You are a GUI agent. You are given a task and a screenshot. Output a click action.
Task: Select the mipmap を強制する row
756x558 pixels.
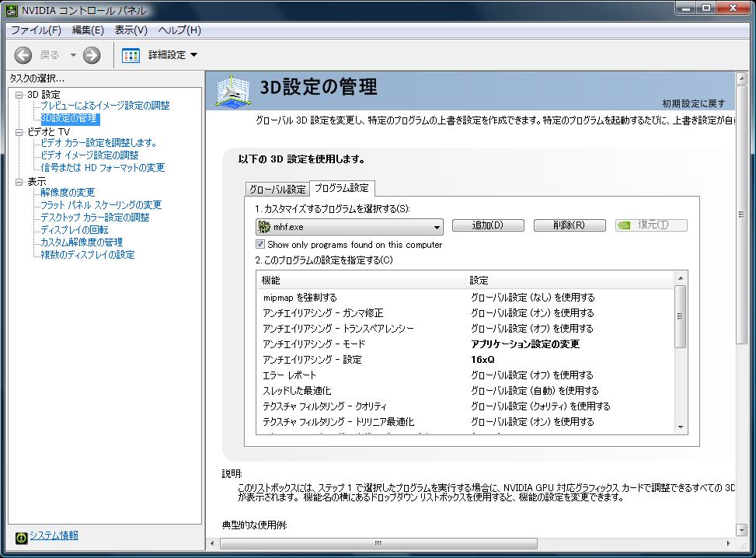click(x=465, y=298)
